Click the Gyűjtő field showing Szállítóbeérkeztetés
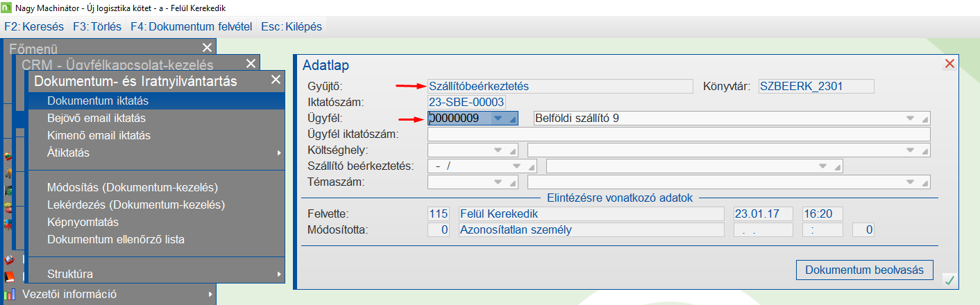Viewport: 980px width, 305px height. [560, 87]
